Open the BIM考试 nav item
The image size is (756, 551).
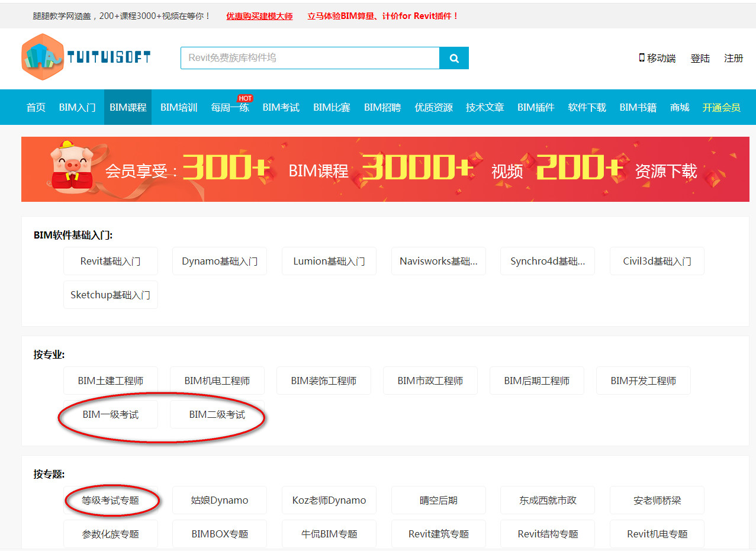(281, 107)
